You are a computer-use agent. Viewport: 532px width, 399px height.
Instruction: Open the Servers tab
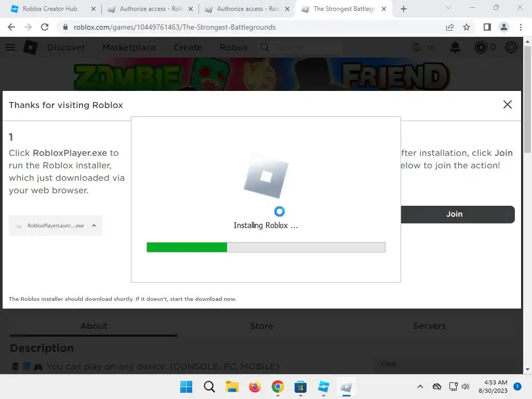pyautogui.click(x=429, y=326)
